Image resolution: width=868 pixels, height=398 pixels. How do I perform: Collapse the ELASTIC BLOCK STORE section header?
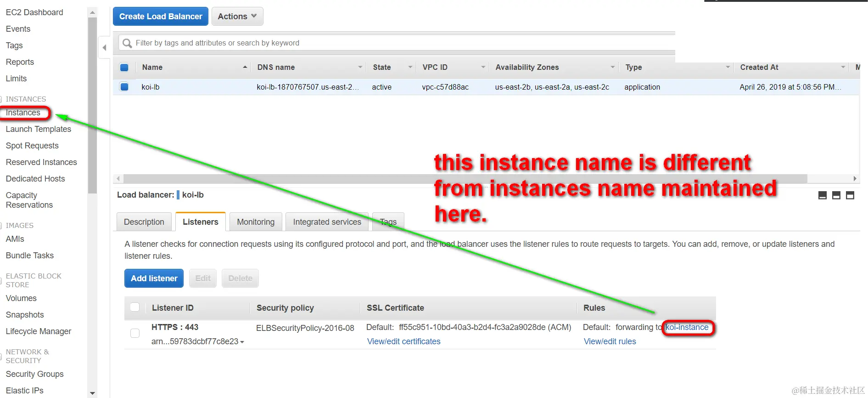pyautogui.click(x=33, y=280)
